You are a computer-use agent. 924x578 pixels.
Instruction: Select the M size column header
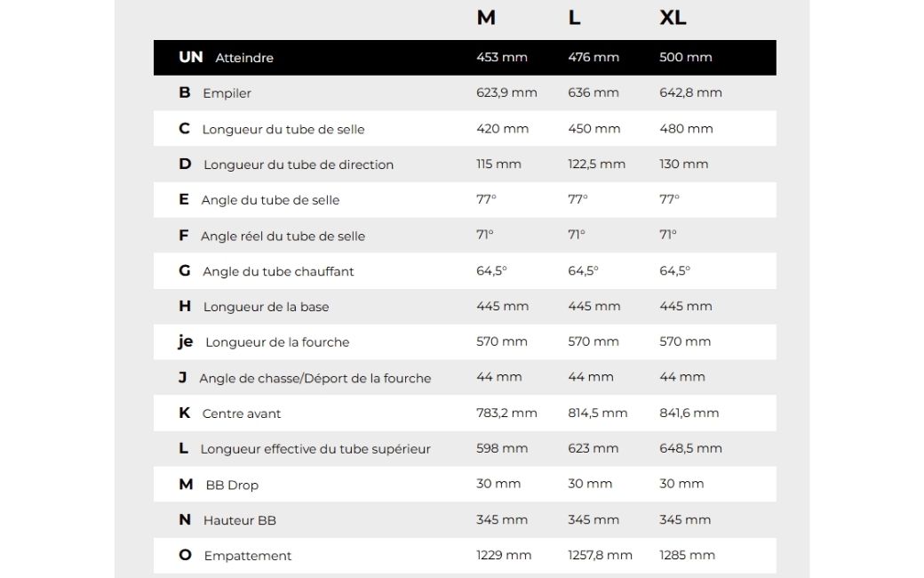pyautogui.click(x=486, y=18)
